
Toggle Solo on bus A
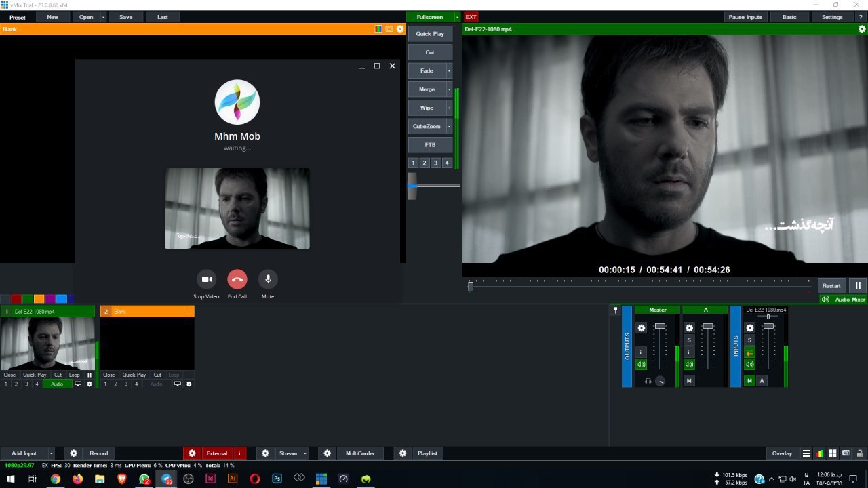pyautogui.click(x=689, y=340)
